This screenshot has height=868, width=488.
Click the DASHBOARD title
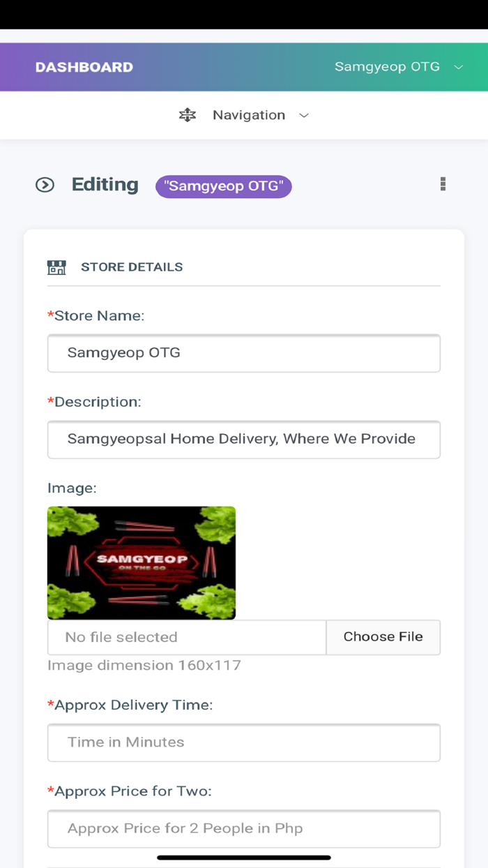(x=84, y=67)
